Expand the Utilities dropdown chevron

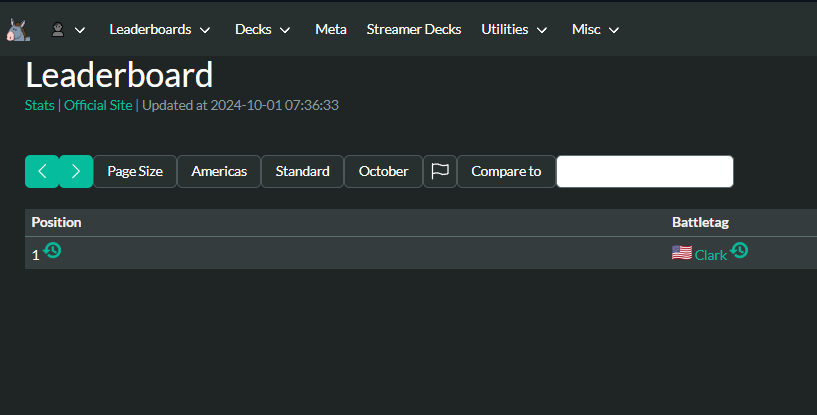tap(542, 30)
